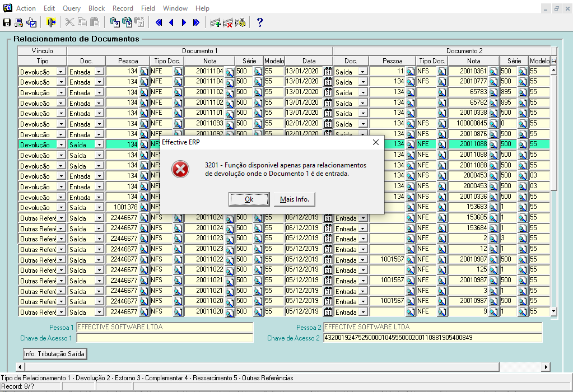Image resolution: width=573 pixels, height=392 pixels.
Task: Click the Exit door icon in toolbar
Action: 51,22
